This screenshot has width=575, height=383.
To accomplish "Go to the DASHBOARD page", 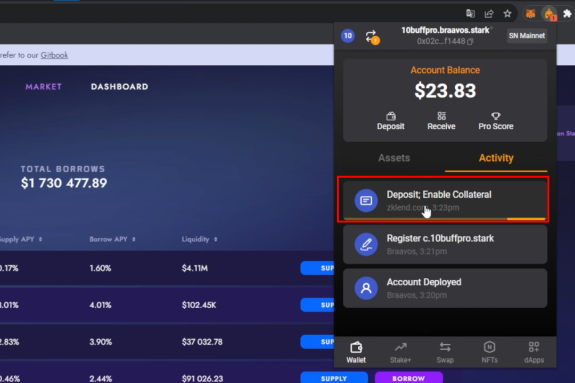I will [x=120, y=87].
